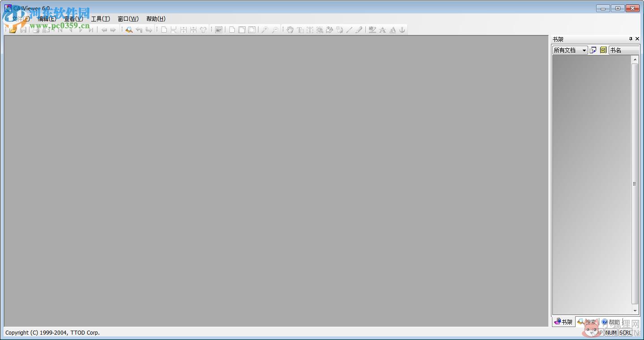This screenshot has width=644, height=340.
Task: Click the Back navigation arrow icon
Action: pos(104,30)
